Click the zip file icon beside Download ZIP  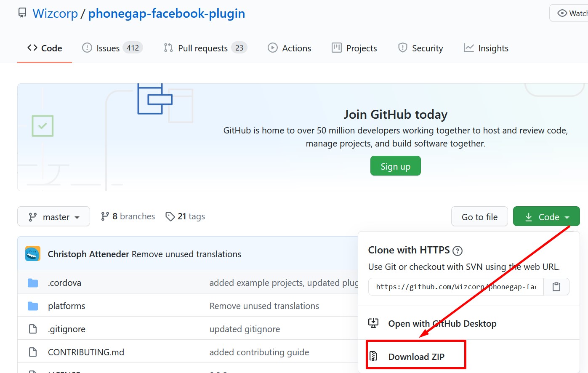[373, 357]
